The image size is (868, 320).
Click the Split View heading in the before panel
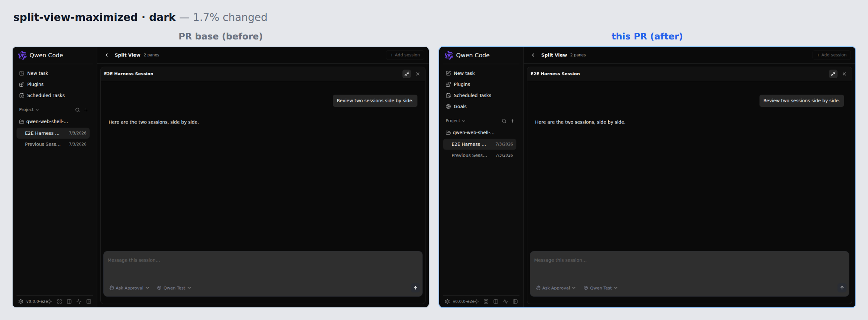(127, 55)
